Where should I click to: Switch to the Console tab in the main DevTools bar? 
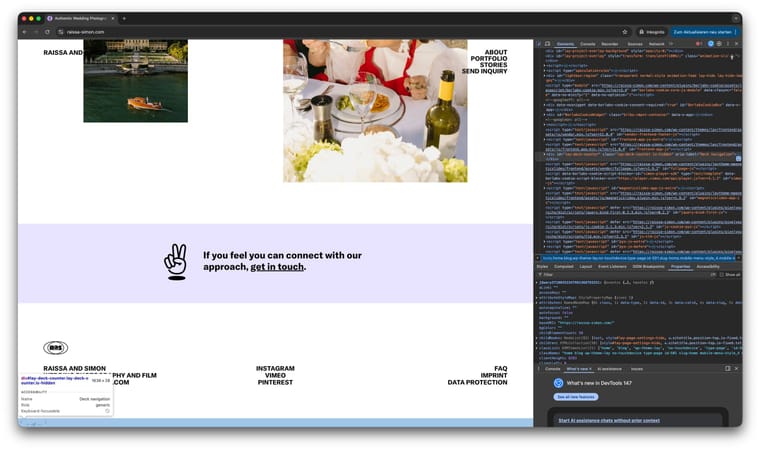tap(587, 44)
